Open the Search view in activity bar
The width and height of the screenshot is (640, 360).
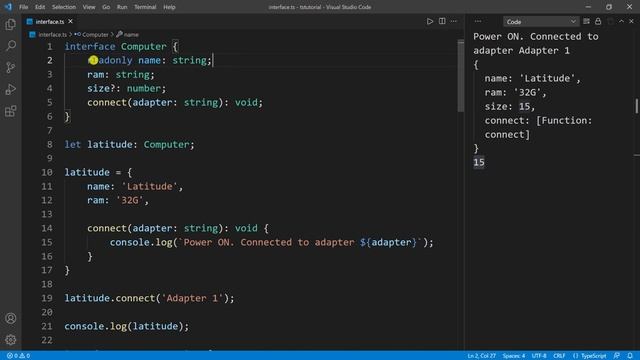point(11,45)
